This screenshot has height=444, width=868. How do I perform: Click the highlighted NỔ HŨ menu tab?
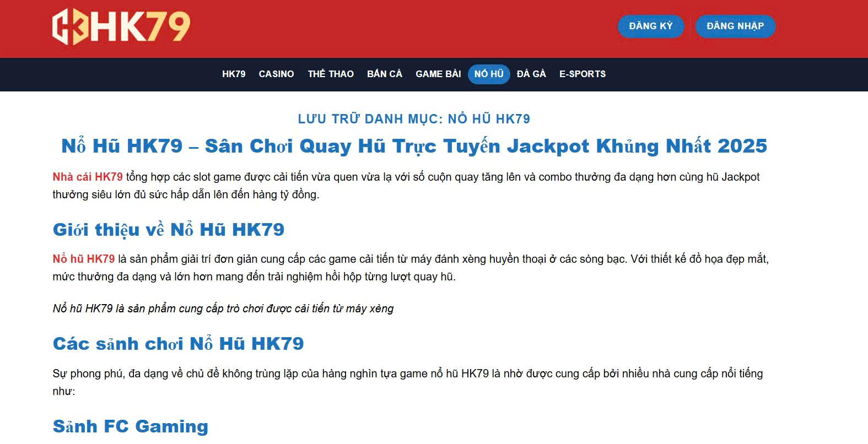coord(489,74)
